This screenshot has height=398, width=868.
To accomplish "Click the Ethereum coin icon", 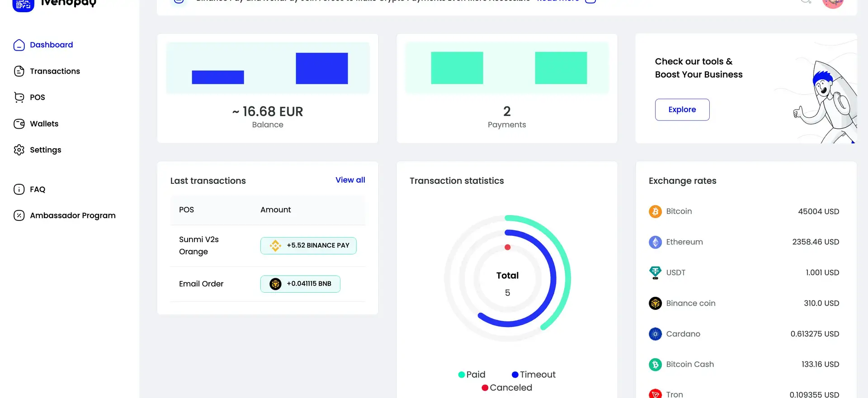I will pyautogui.click(x=655, y=242).
